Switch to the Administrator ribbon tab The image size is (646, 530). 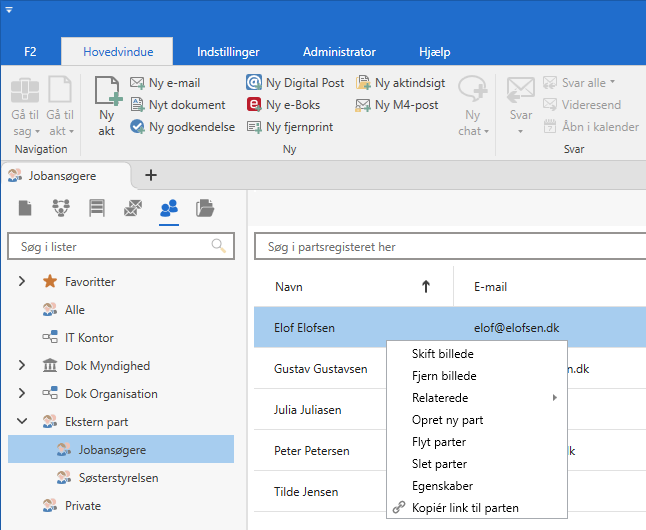339,52
